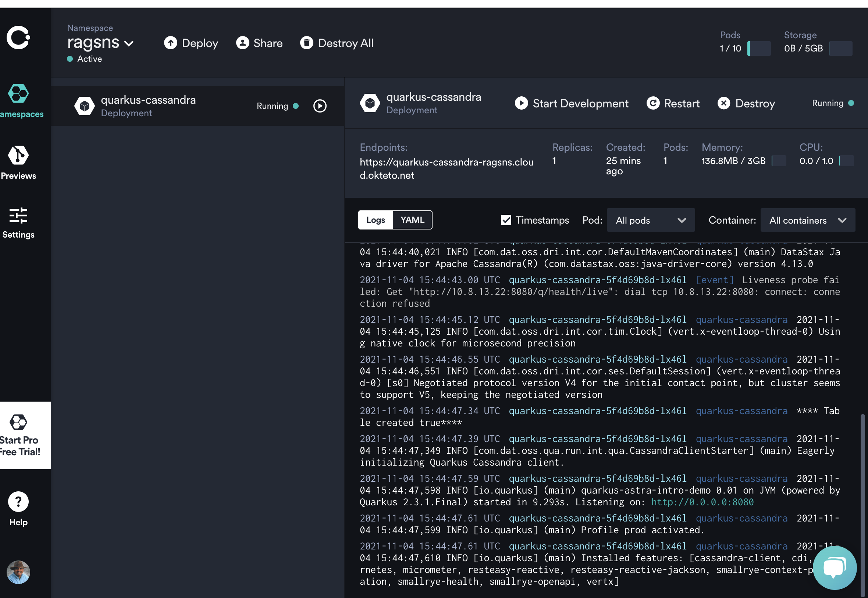The height and width of the screenshot is (598, 868).
Task: Click the Okteto logo icon
Action: (18, 38)
